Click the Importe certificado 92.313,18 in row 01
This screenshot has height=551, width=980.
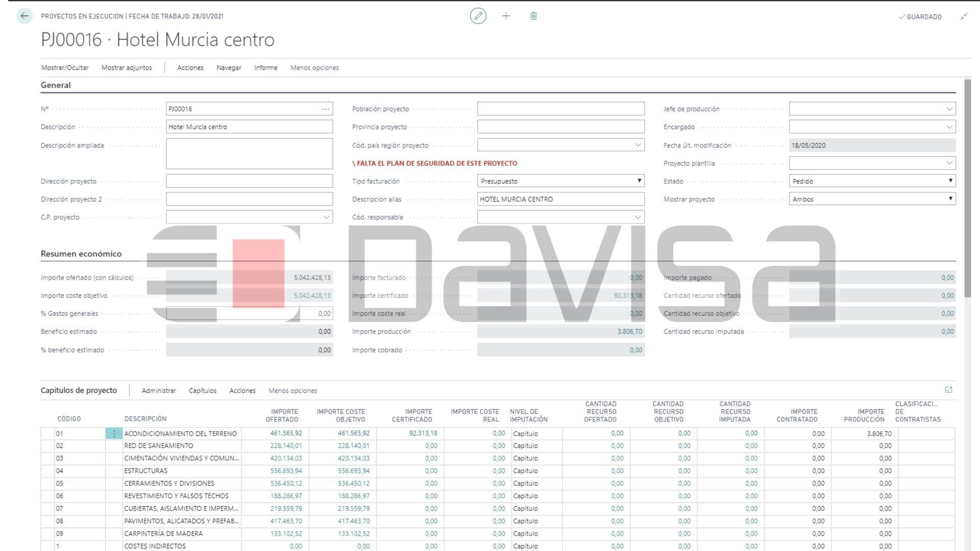point(423,433)
